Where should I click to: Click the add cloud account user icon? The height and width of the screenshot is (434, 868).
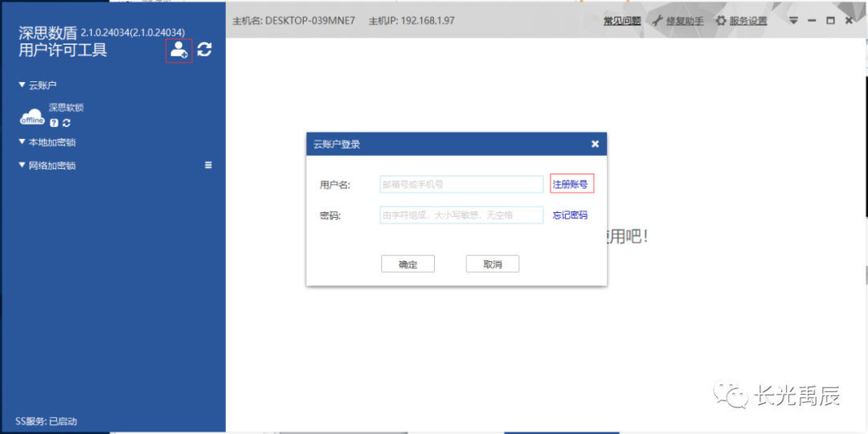(x=178, y=50)
